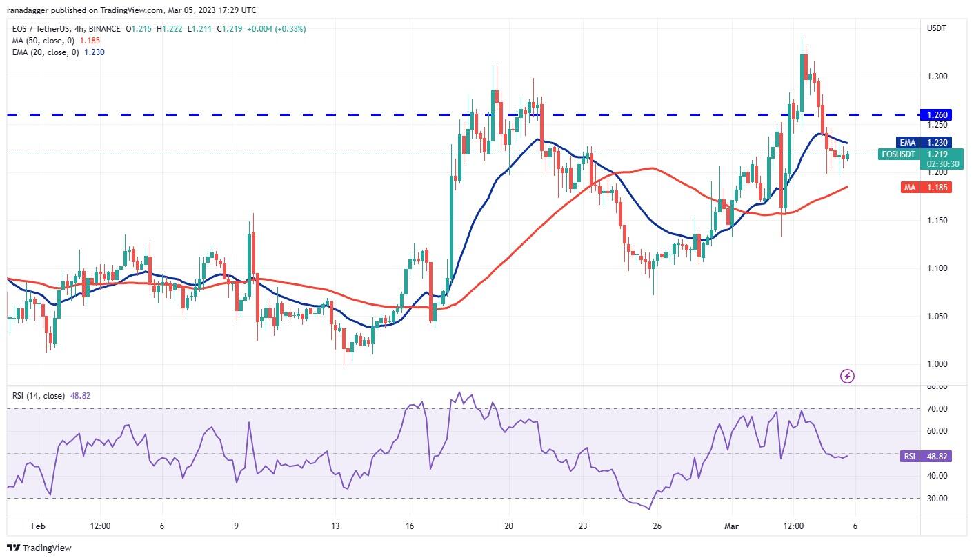Screen dimensions: 974x560
Task: Click the purple lightning bolt event icon
Action: [x=848, y=376]
